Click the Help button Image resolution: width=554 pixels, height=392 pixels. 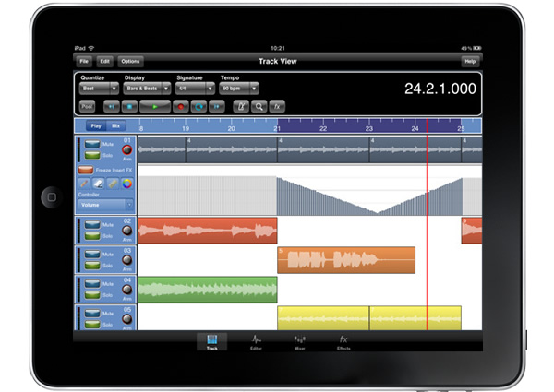click(470, 62)
